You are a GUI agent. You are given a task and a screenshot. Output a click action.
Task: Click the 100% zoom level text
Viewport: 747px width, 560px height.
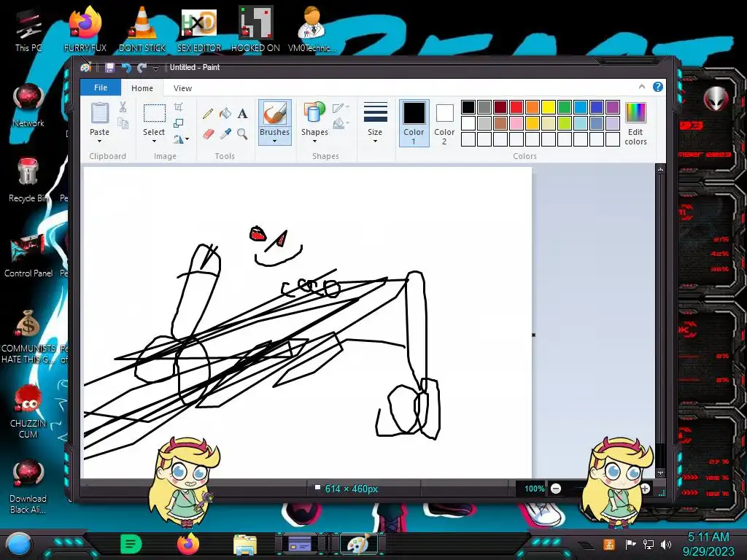click(x=534, y=489)
